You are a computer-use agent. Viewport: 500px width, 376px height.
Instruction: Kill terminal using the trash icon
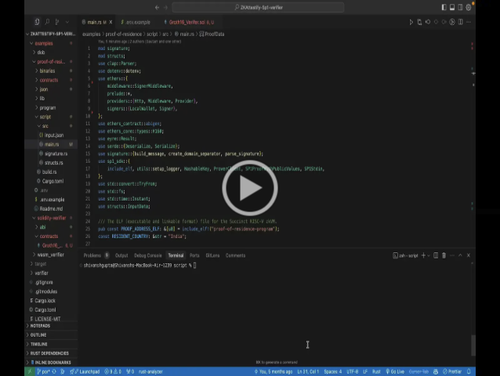point(444,255)
